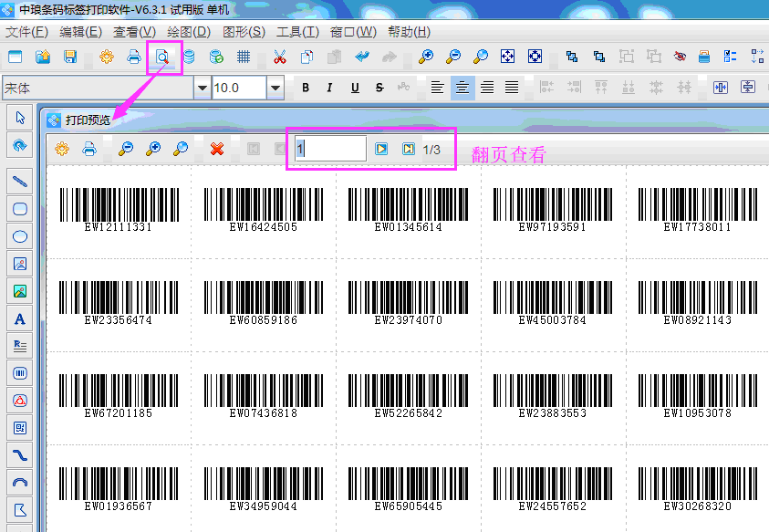Click the print icon in main toolbar

[x=134, y=57]
